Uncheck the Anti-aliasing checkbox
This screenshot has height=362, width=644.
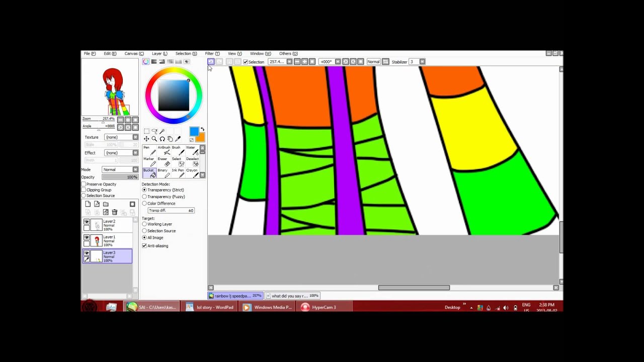click(145, 246)
